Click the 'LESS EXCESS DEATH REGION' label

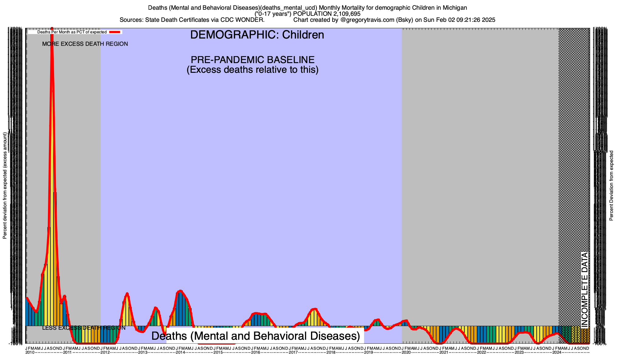[x=84, y=328]
